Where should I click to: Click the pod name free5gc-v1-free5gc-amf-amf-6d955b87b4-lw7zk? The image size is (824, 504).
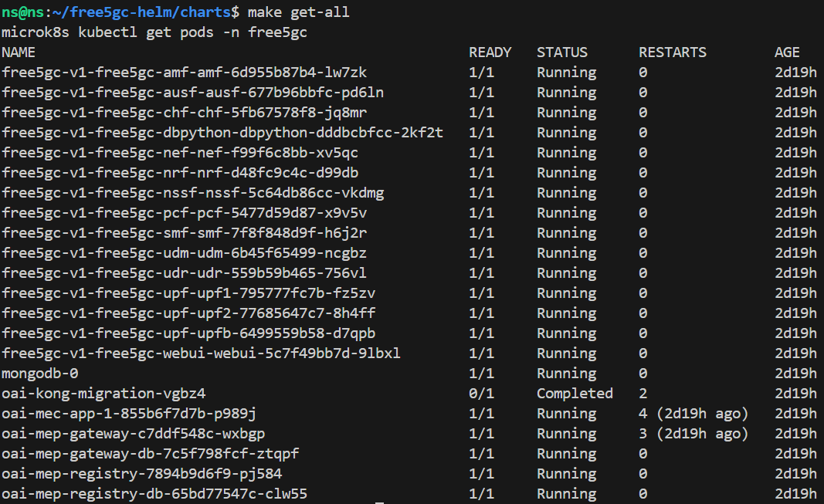(x=184, y=73)
